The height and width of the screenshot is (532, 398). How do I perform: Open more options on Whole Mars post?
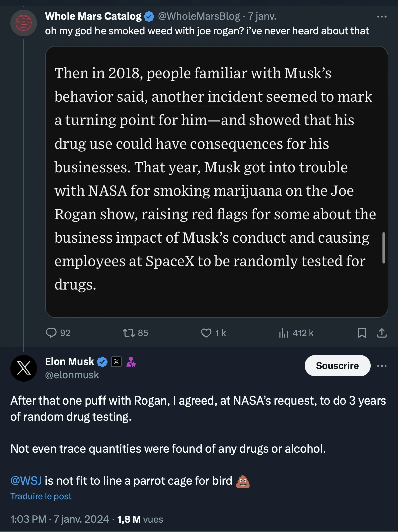(382, 16)
